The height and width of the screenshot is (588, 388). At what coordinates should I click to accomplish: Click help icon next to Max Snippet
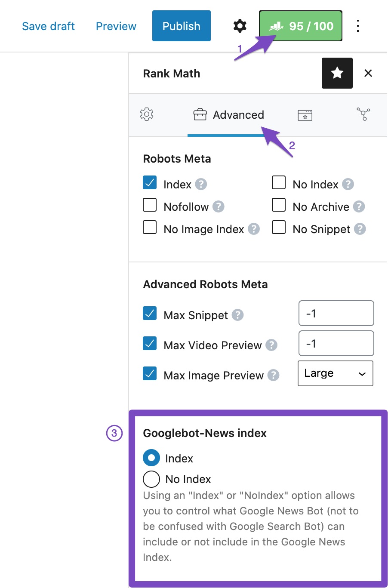pos(238,315)
